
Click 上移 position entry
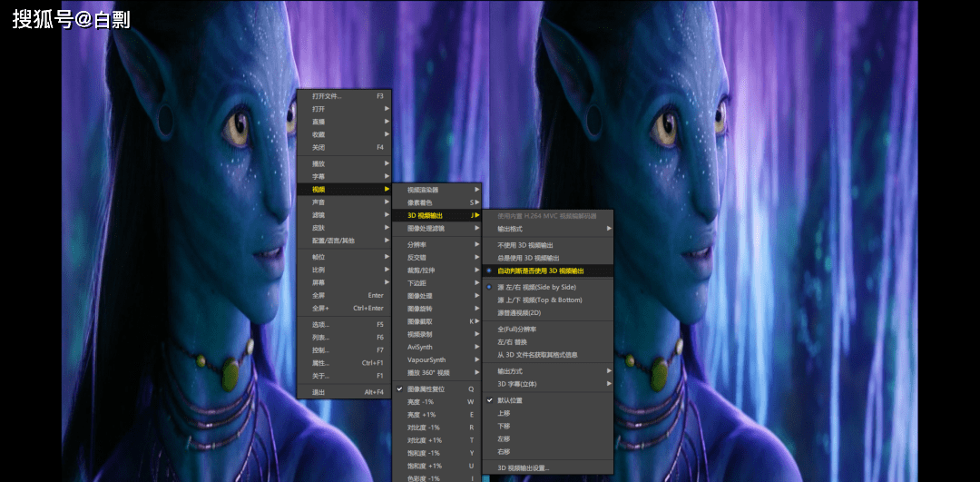click(x=547, y=413)
